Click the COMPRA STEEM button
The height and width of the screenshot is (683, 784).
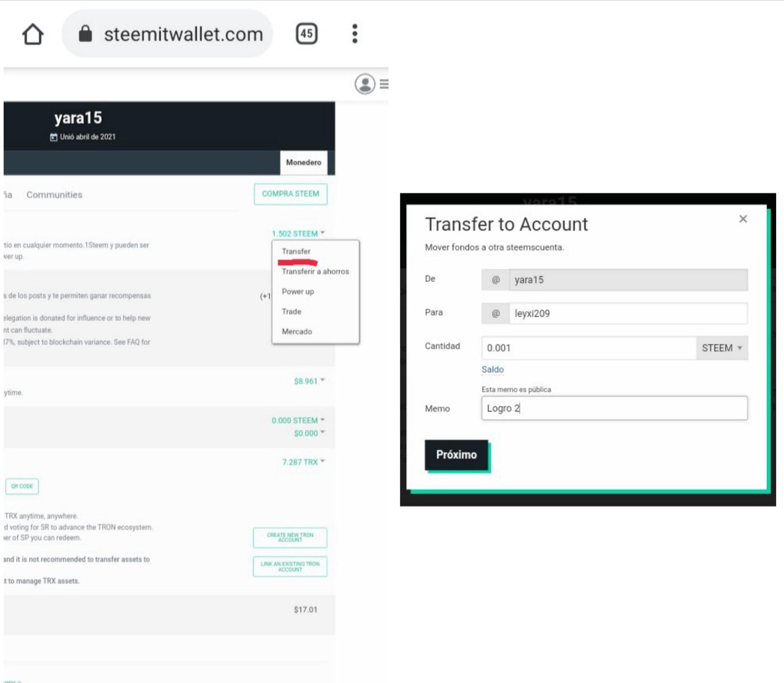coord(290,194)
